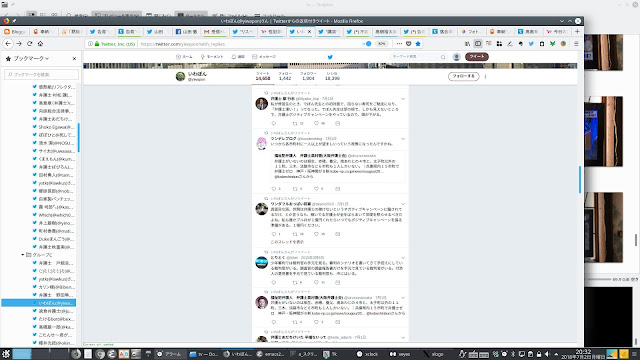Image resolution: width=640 pixels, height=360 pixels.
Task: Click the bookmarks sidebar scrollbar
Action: point(78,138)
